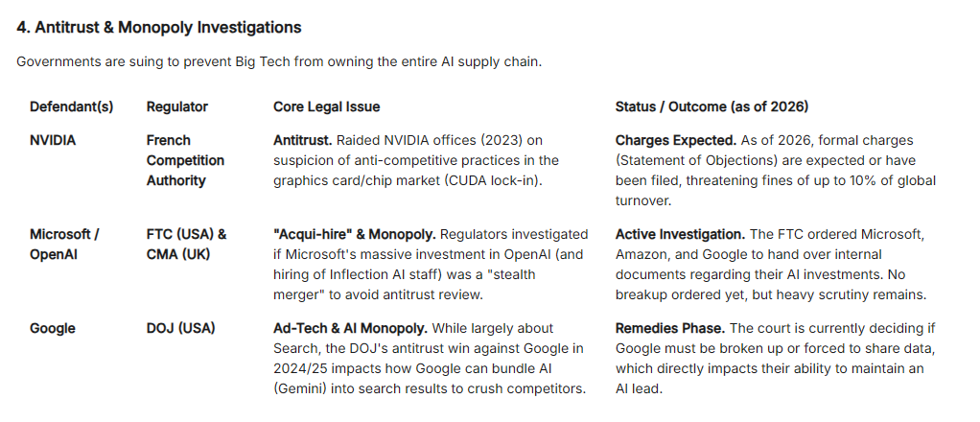This screenshot has width=980, height=422.
Task: Click the section heading Antitrust & Monopoly Investigations
Action: coord(159,28)
